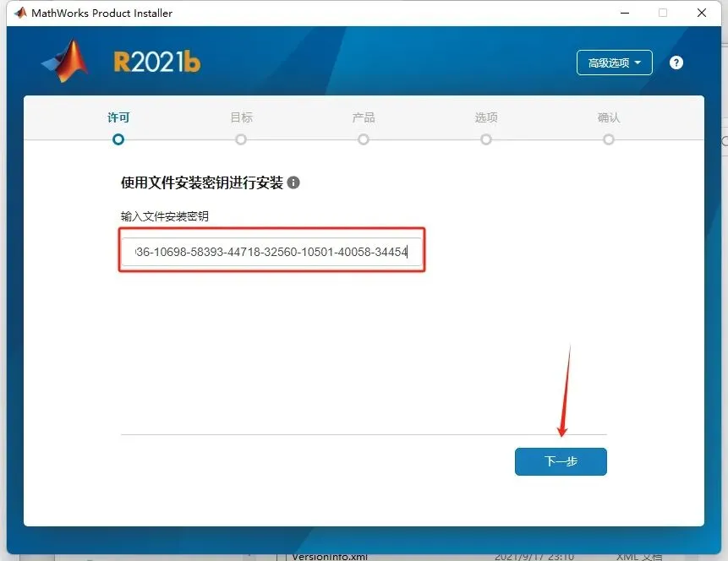Click the info icon beside 使用文件安装密钥进行安装
The height and width of the screenshot is (561, 728).
[x=293, y=182]
